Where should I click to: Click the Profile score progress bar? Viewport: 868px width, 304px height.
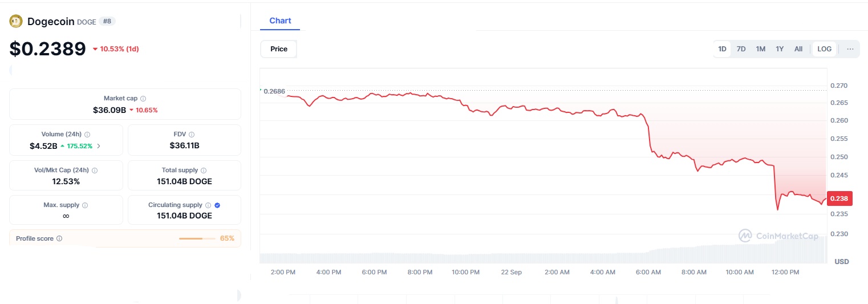(x=197, y=238)
